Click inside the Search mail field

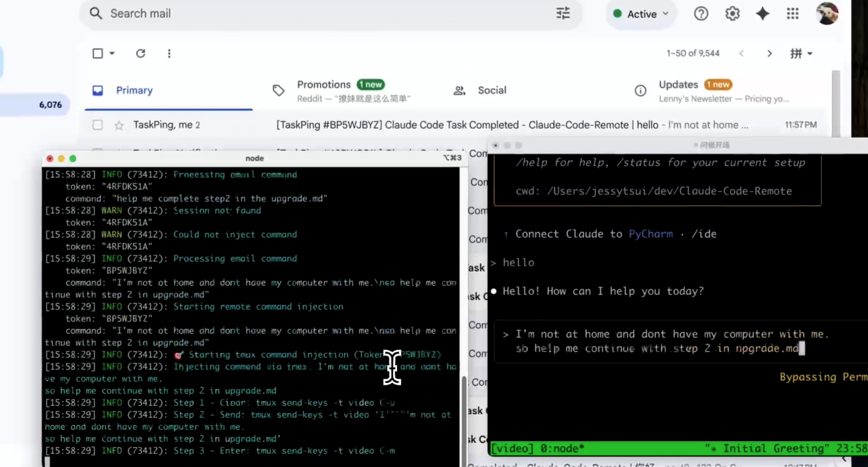coord(236,13)
